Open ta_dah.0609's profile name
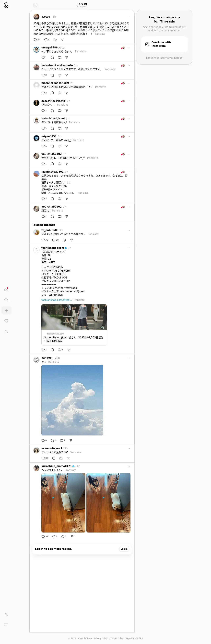Image resolution: width=211 pixels, height=644 pixels. (50, 230)
